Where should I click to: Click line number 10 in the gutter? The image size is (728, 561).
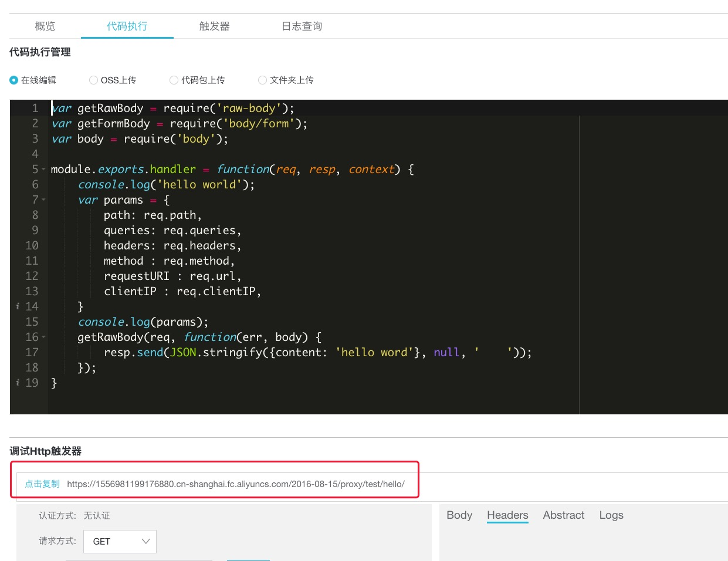32,246
